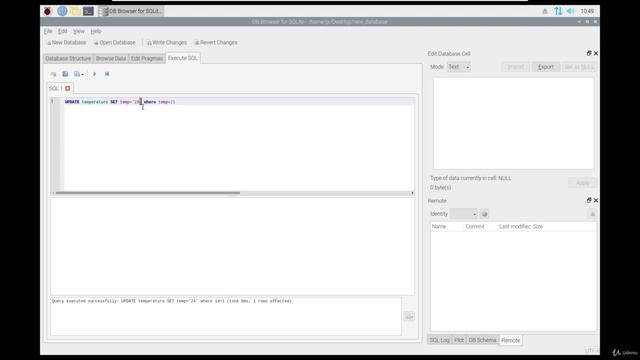Click the Last modified column header

click(515, 227)
